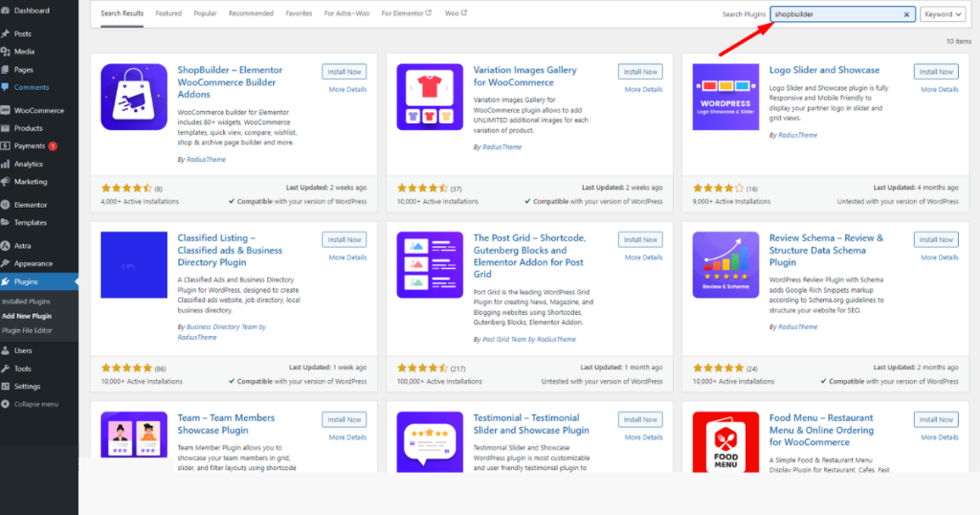Click the Marketing megaphone icon
The image size is (980, 515).
pyautogui.click(x=6, y=182)
